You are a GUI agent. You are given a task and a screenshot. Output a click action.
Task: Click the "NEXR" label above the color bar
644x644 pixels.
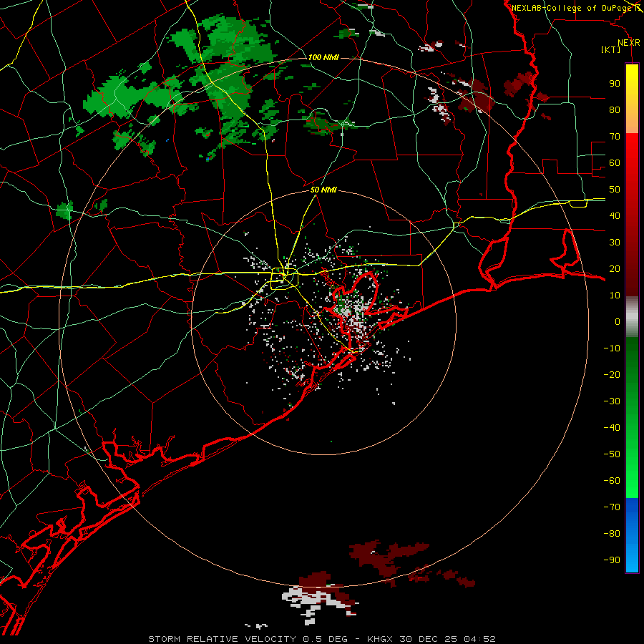click(x=629, y=43)
